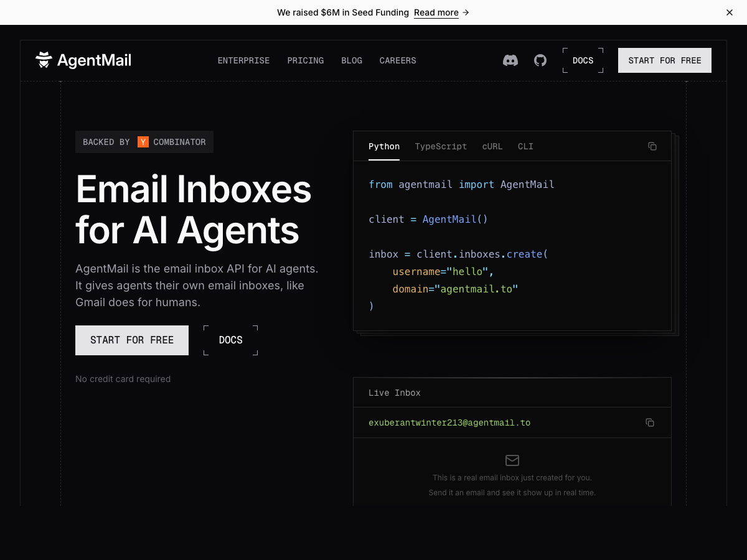747x560 pixels.
Task: Click the envelope icon in Live Inbox
Action: (x=512, y=460)
